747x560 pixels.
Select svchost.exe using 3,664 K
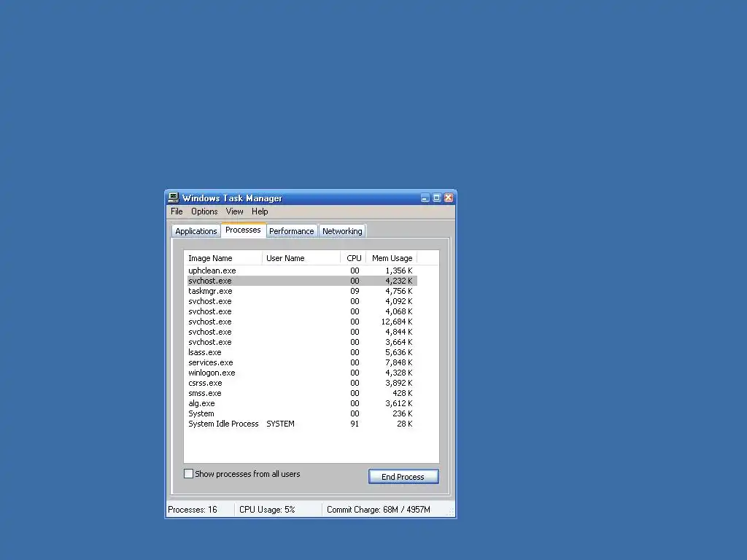pos(302,343)
